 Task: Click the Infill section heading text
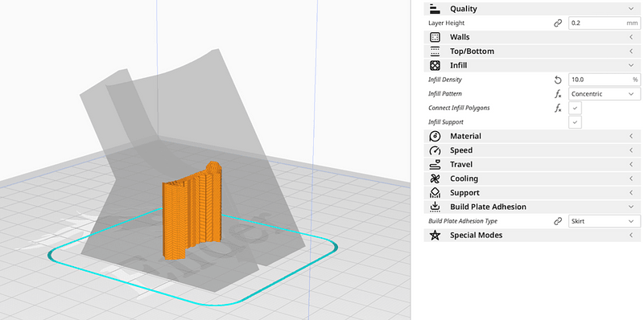tap(458, 65)
